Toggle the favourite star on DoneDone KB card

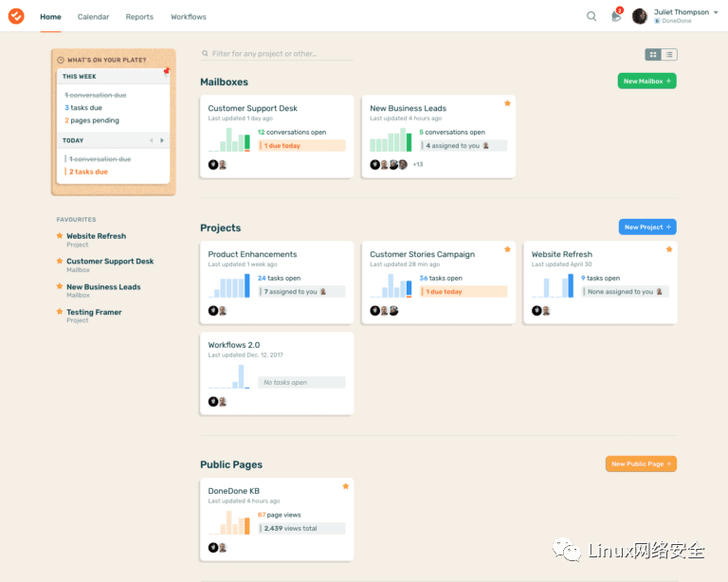point(345,486)
